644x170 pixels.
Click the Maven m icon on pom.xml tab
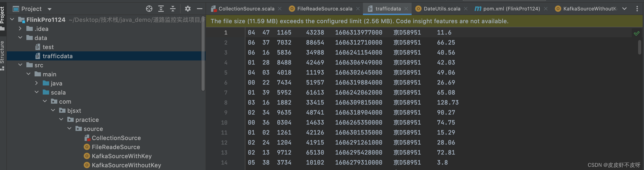pos(478,9)
